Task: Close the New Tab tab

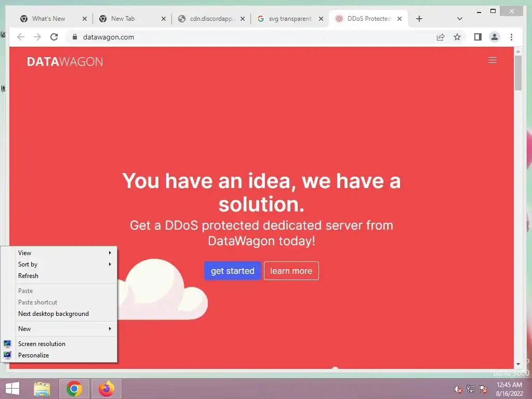Action: point(164,19)
